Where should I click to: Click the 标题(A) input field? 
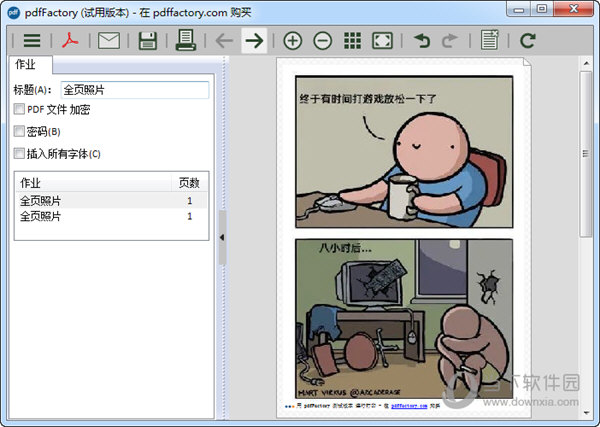(x=135, y=90)
